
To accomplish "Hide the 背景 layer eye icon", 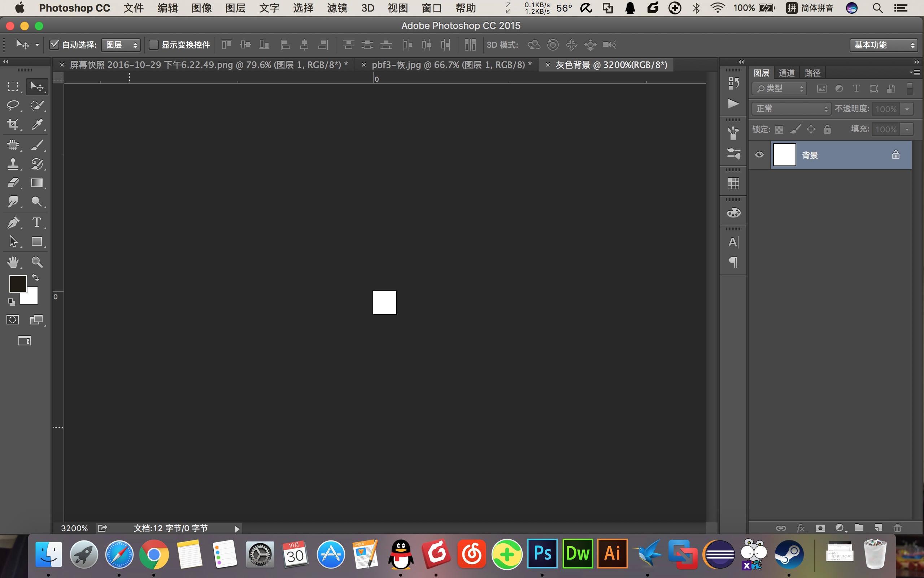I will pyautogui.click(x=759, y=155).
